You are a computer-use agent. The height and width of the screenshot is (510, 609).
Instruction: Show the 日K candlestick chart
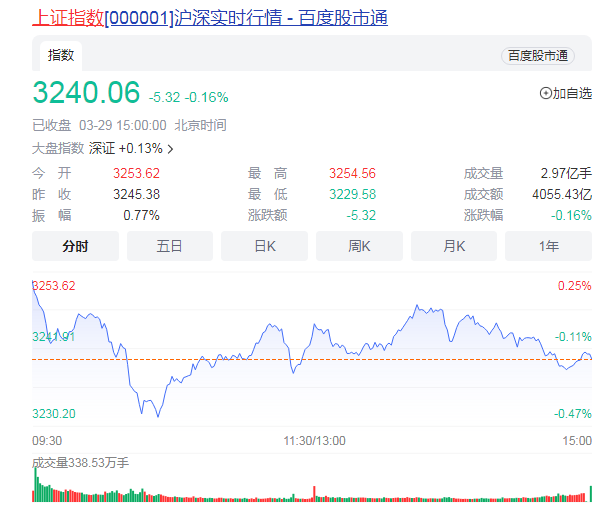(x=264, y=246)
